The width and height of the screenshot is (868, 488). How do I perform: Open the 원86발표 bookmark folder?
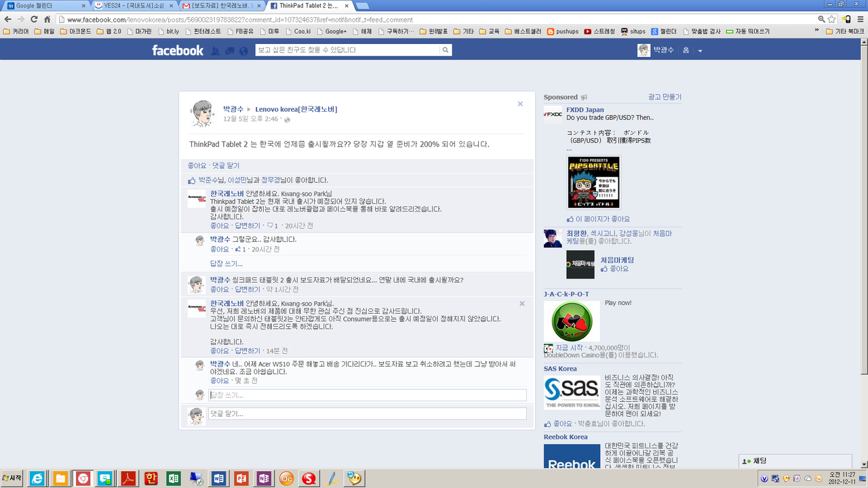[x=435, y=31]
